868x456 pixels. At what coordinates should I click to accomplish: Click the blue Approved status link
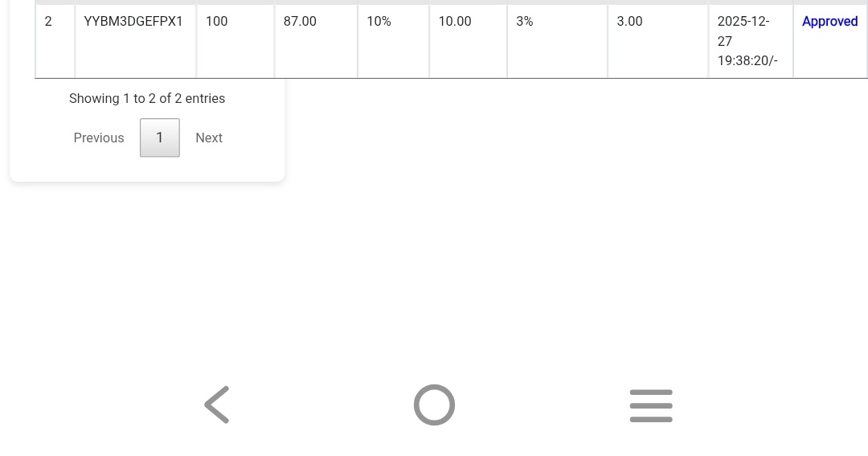click(829, 22)
